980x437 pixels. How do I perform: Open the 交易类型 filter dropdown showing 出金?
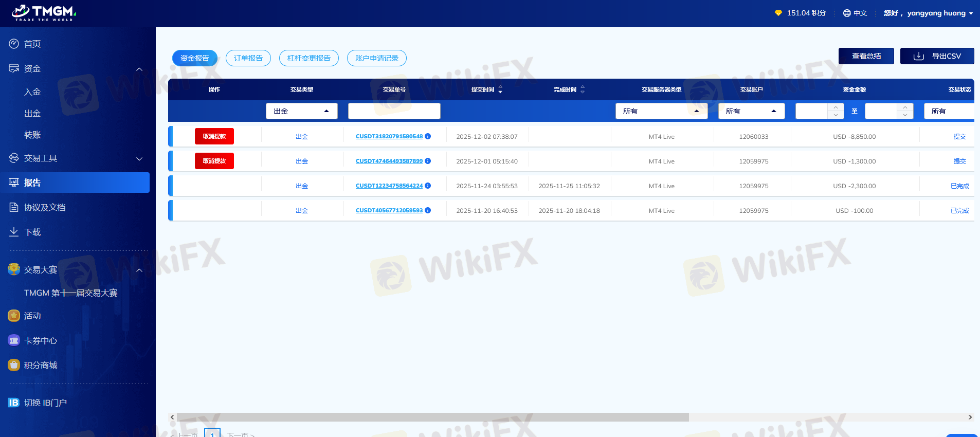coord(302,111)
